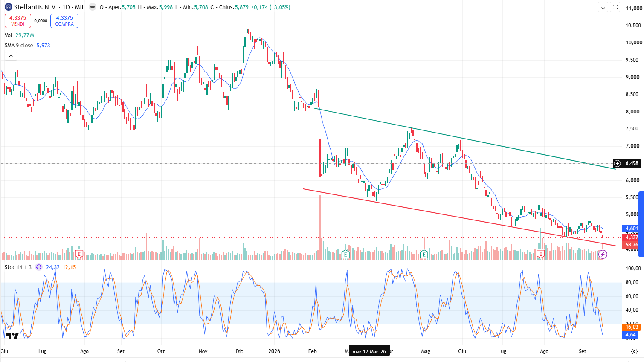The image size is (644, 362).
Task: Select the Vol 29,77M indicator legend
Action: coord(19,35)
